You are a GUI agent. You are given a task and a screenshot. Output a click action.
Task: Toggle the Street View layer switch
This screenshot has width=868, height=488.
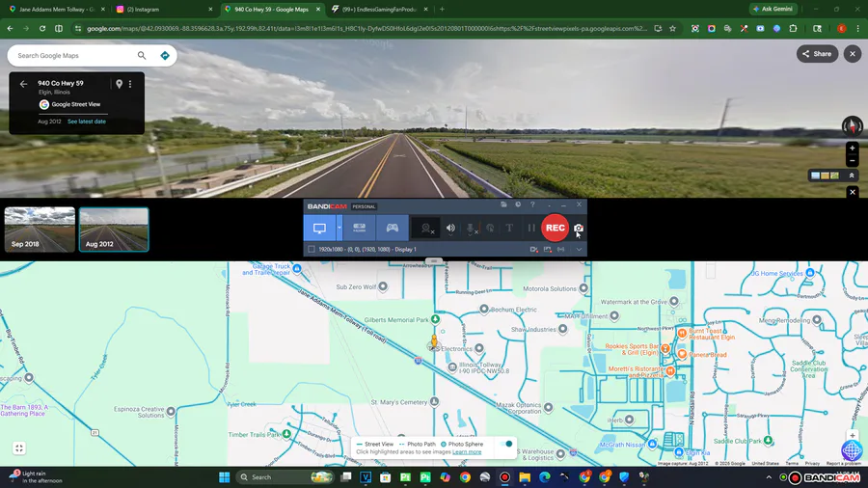click(x=506, y=444)
